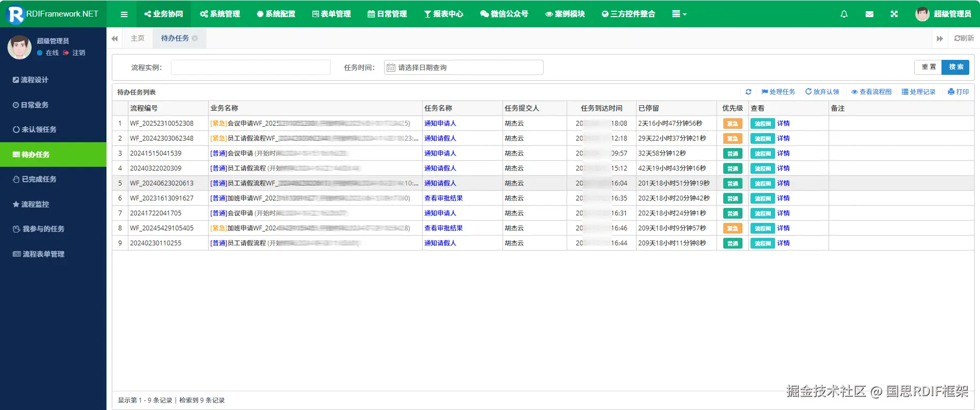Close the 待办任务 tab
This screenshot has width=980, height=410.
tap(195, 38)
